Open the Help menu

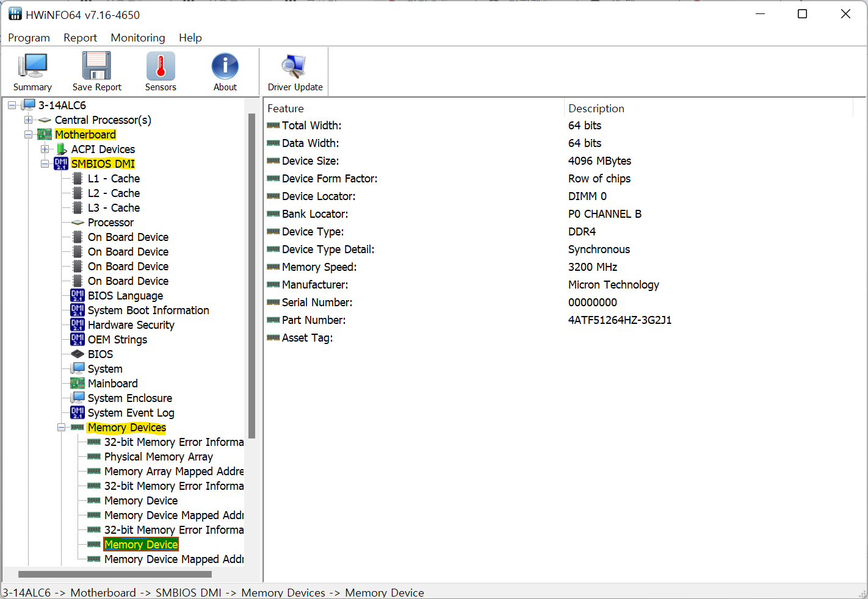(190, 38)
